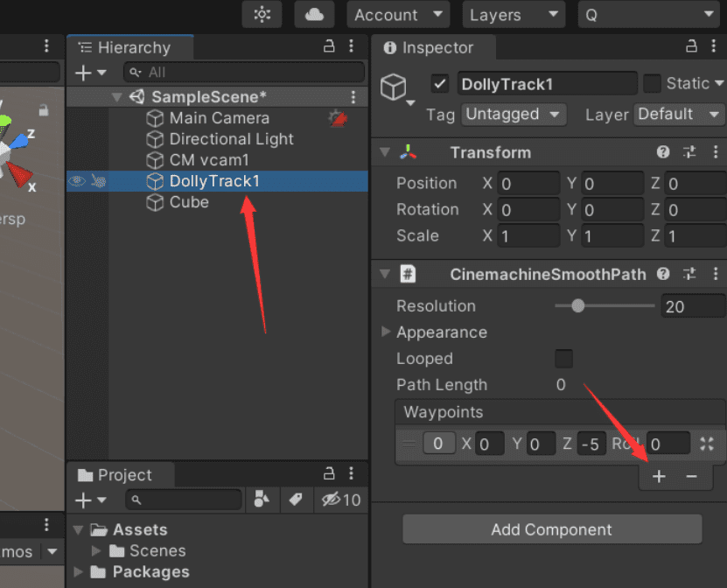
Task: Click the Hierarchy panel lock icon
Action: pos(330,47)
